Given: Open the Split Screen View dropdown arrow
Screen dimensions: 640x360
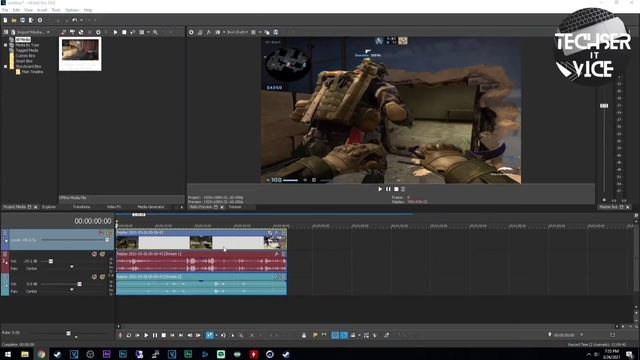Looking at the screenshot, I should click(224, 32).
